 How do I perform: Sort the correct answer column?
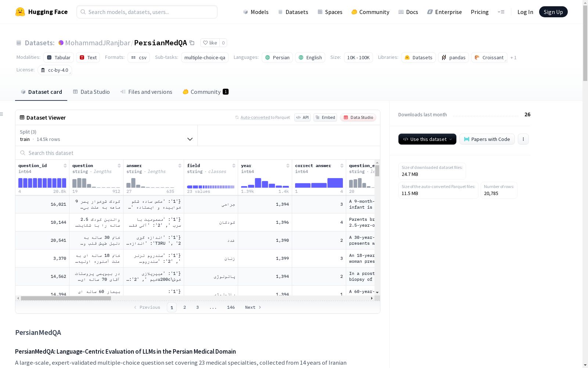tap(342, 166)
